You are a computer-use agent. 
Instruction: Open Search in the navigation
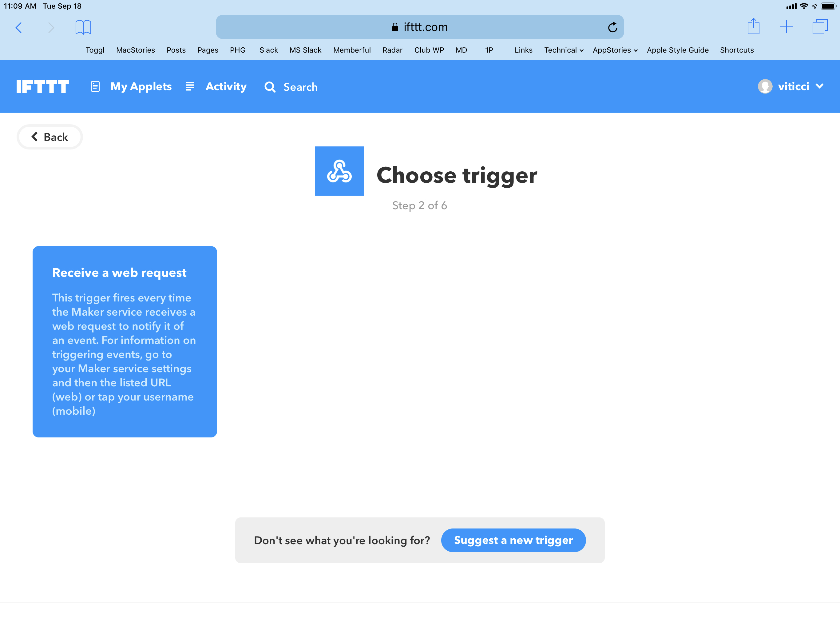[x=300, y=87]
